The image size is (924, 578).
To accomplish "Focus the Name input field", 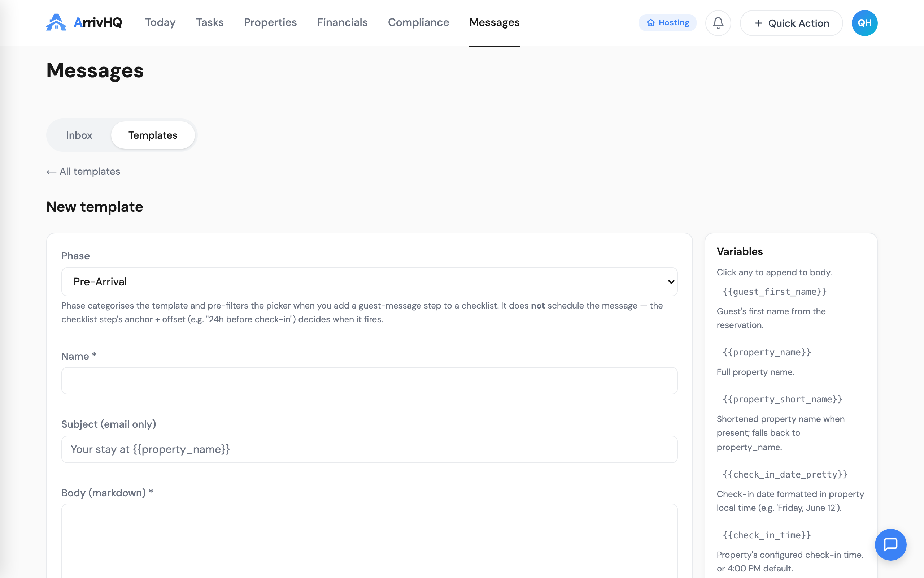I will (x=369, y=381).
